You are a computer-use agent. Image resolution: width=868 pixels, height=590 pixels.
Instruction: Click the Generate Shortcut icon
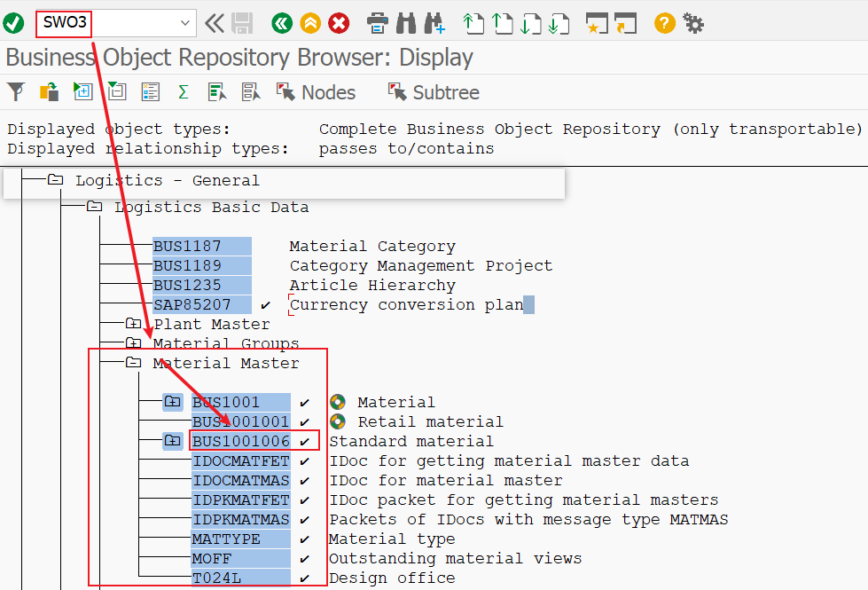pos(626,23)
